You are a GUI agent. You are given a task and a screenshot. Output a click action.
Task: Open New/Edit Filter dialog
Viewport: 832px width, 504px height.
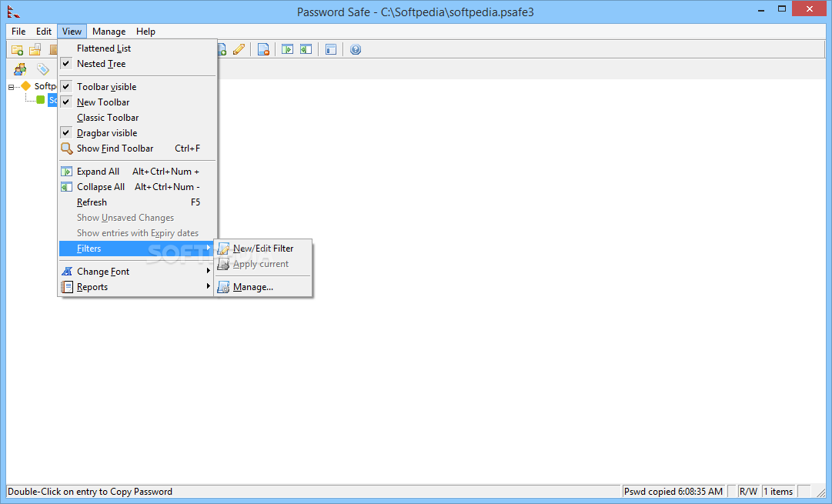[x=263, y=249]
